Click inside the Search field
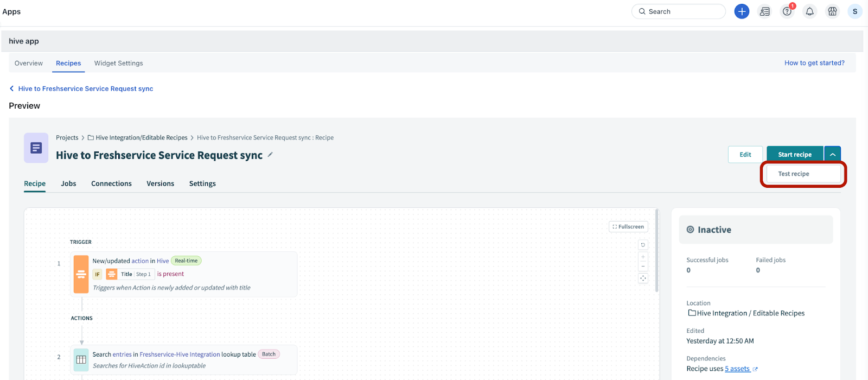The image size is (868, 380). (x=679, y=11)
